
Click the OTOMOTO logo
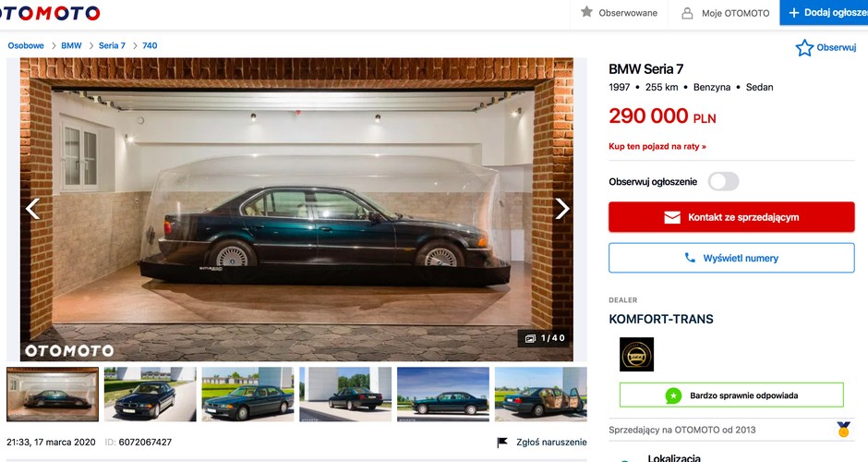(x=50, y=13)
